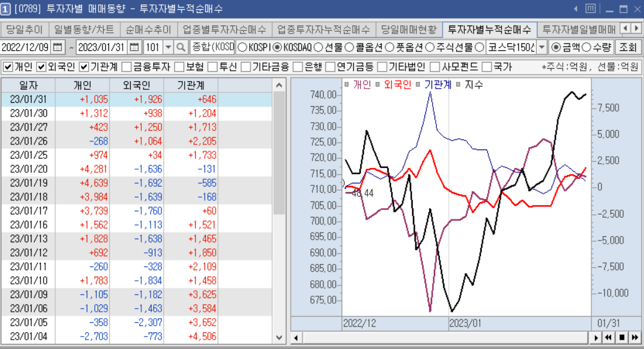Click the 기관계 column header

pyautogui.click(x=191, y=86)
